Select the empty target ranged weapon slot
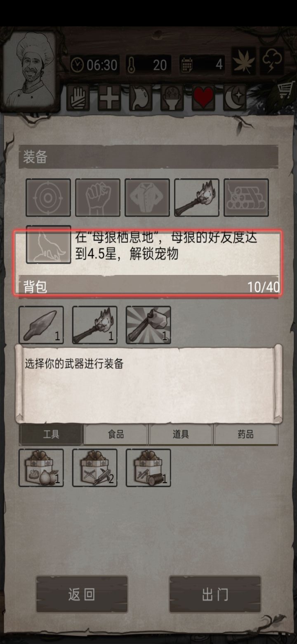This screenshot has width=297, height=644. click(48, 197)
